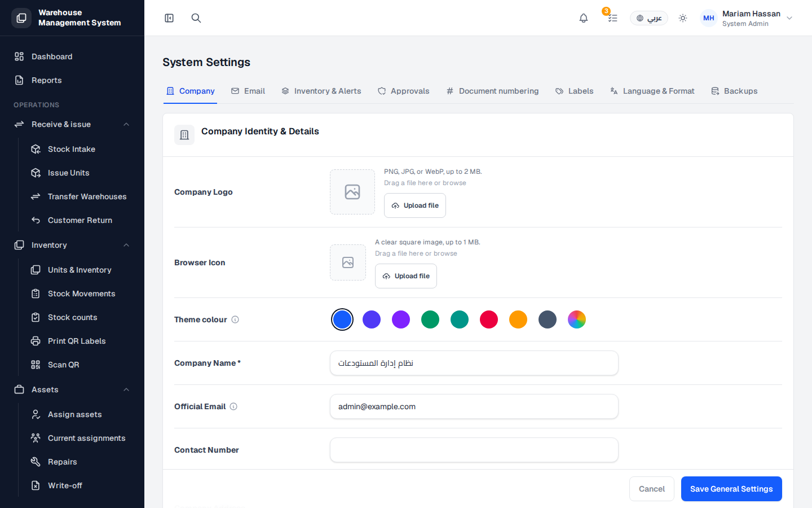Open the Backups tab
812x508 pixels.
[x=734, y=91]
